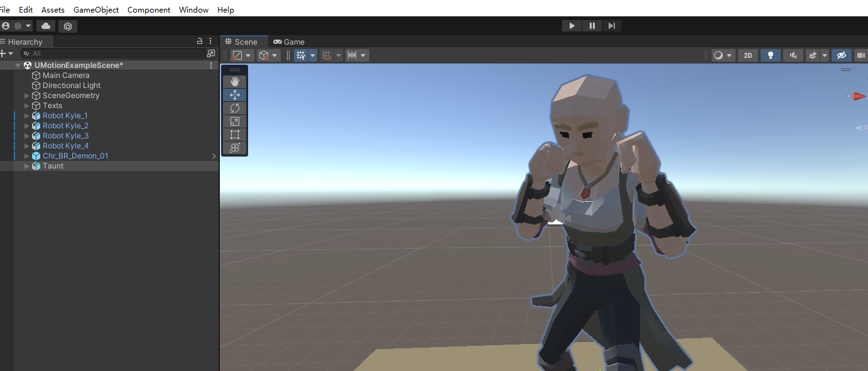The height and width of the screenshot is (371, 868).
Task: Select the combined Transform tool
Action: (235, 148)
